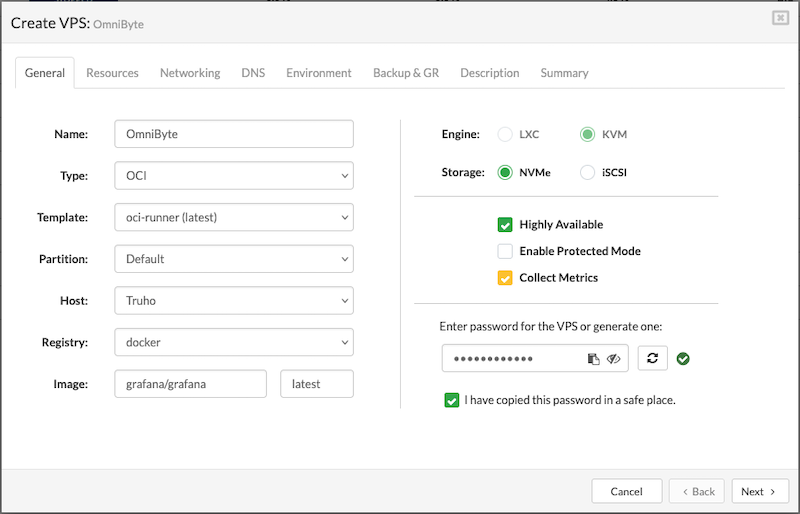Click the green password valid checkmark icon
The width and height of the screenshot is (800, 514).
pyautogui.click(x=683, y=358)
